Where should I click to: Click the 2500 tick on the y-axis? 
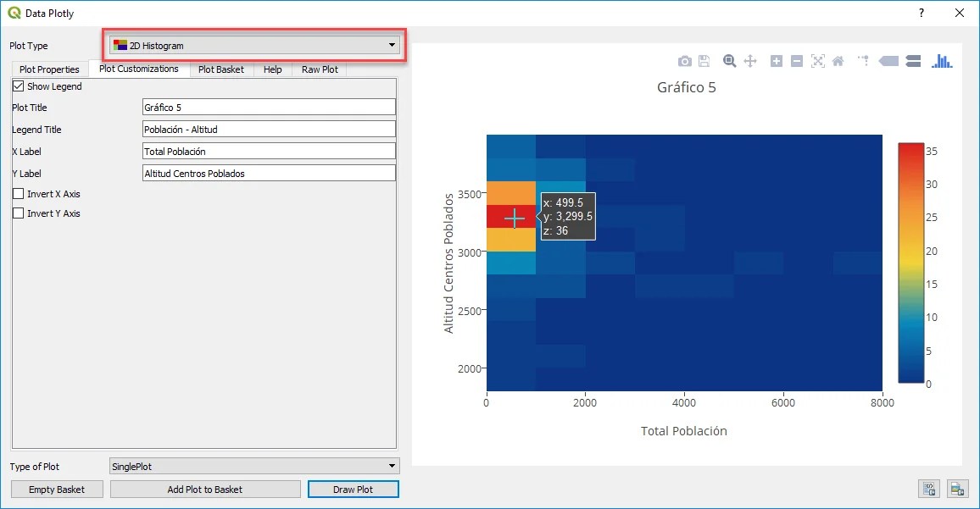pos(470,310)
